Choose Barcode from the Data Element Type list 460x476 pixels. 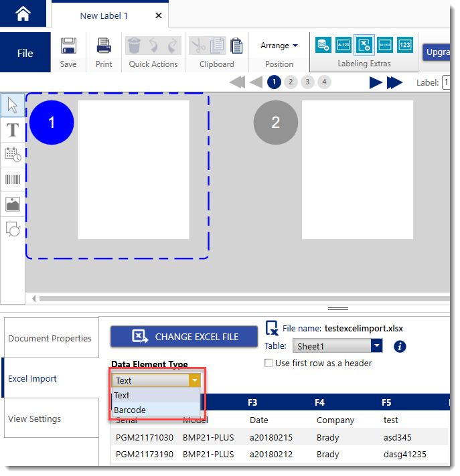pos(130,410)
